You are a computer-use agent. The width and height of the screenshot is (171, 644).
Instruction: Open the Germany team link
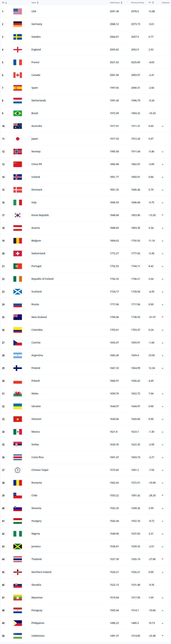click(37, 24)
